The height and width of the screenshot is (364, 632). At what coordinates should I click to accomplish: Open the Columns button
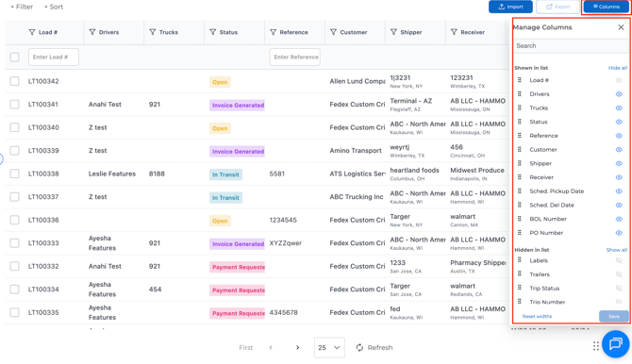click(606, 7)
